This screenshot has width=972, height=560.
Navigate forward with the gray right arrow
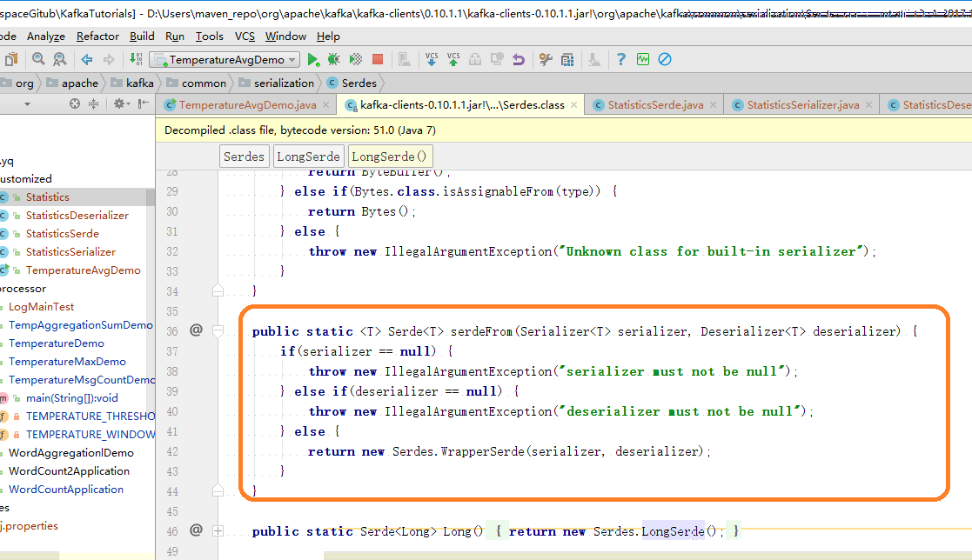pyautogui.click(x=109, y=59)
